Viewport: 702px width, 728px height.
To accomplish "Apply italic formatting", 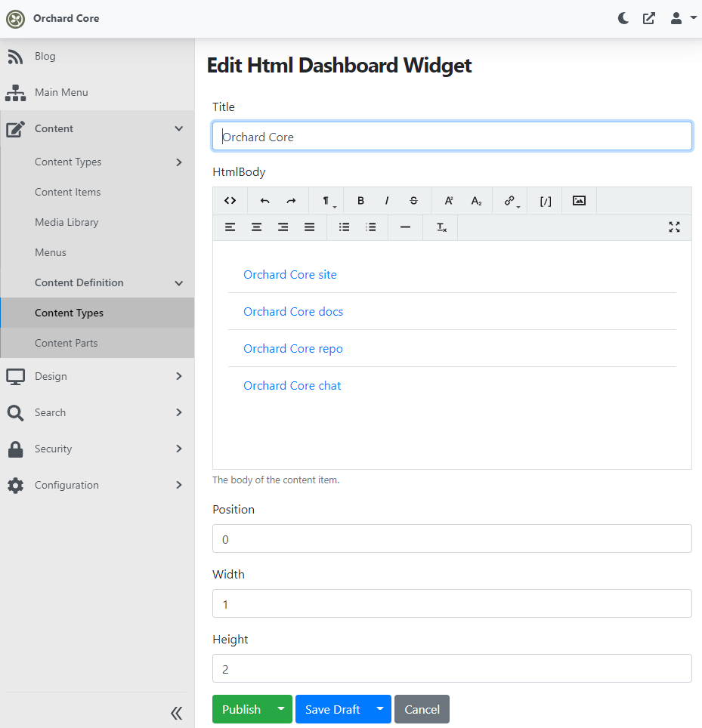I will click(387, 201).
